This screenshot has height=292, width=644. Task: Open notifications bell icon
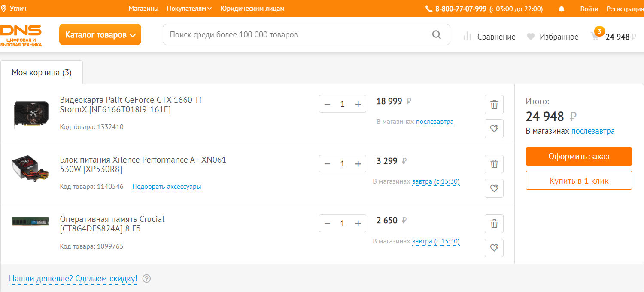(x=562, y=9)
